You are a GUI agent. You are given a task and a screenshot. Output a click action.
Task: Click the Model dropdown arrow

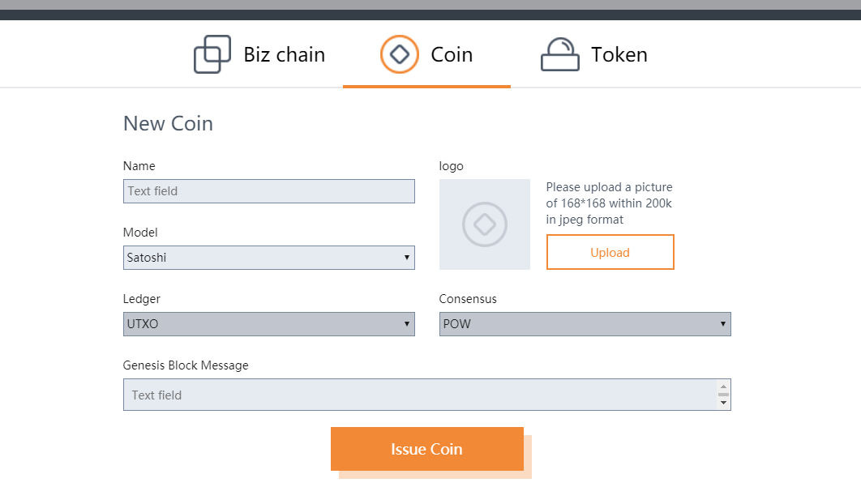click(x=407, y=258)
